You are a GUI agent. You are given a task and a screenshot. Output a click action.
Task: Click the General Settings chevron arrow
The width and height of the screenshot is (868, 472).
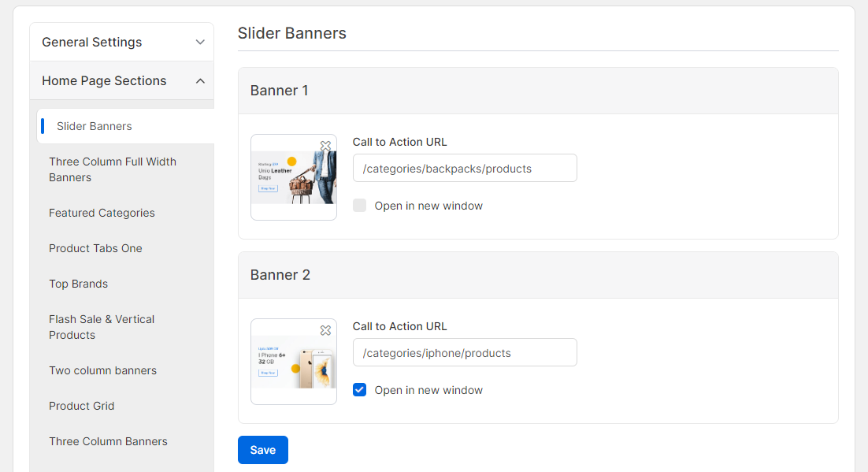(200, 43)
